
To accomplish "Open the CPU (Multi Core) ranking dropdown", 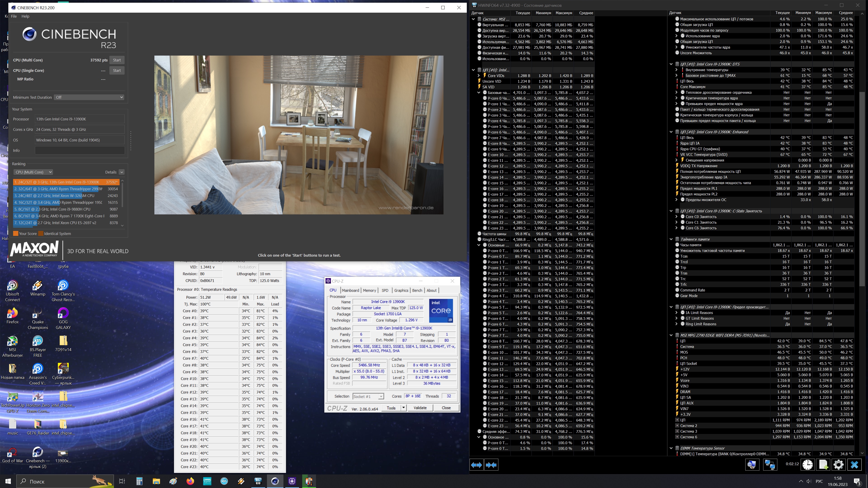I will point(33,172).
